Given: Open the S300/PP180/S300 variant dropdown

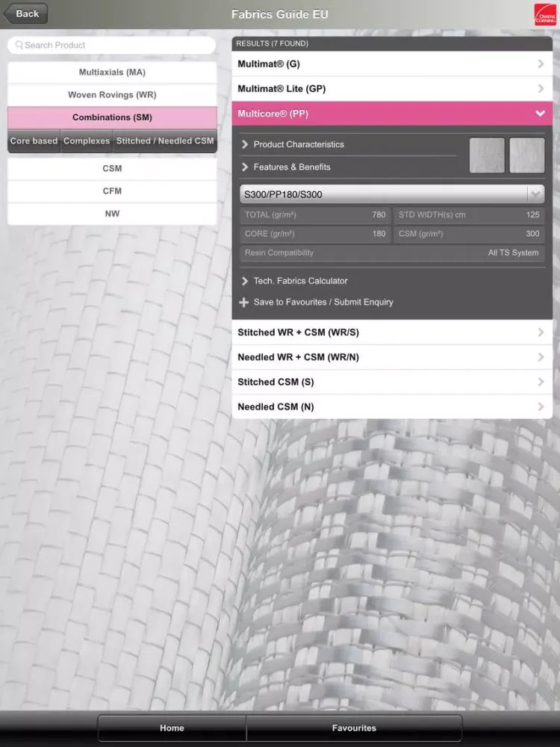Looking at the screenshot, I should coord(392,194).
